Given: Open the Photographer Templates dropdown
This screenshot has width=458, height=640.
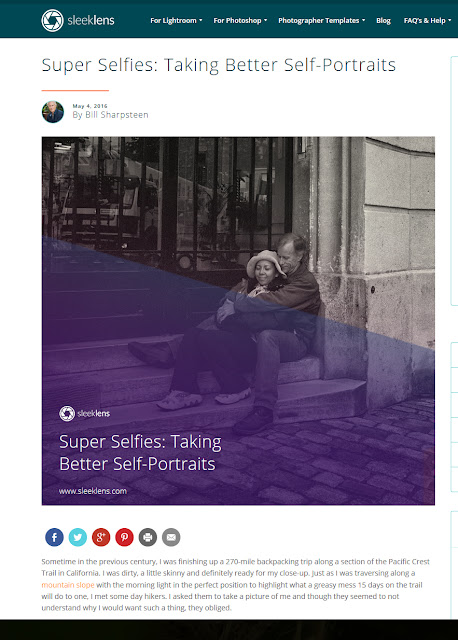Looking at the screenshot, I should pyautogui.click(x=322, y=20).
